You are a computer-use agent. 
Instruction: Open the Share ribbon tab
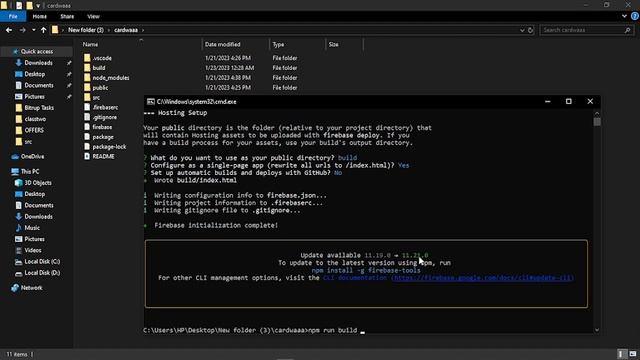click(x=67, y=16)
